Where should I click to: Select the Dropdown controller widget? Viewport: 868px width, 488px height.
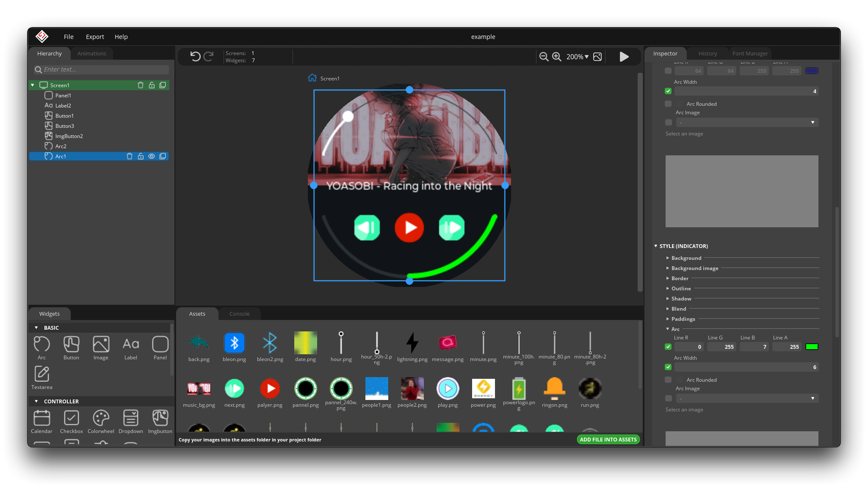click(x=130, y=422)
